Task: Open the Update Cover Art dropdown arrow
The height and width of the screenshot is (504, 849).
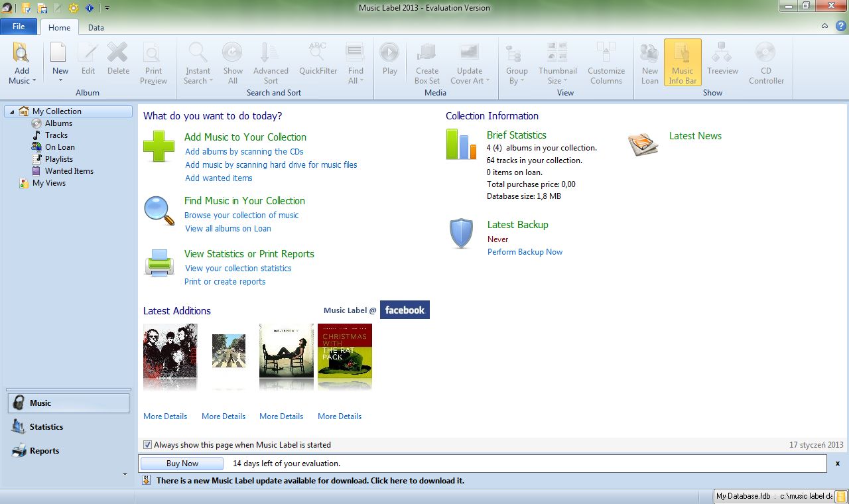Action: 488,81
